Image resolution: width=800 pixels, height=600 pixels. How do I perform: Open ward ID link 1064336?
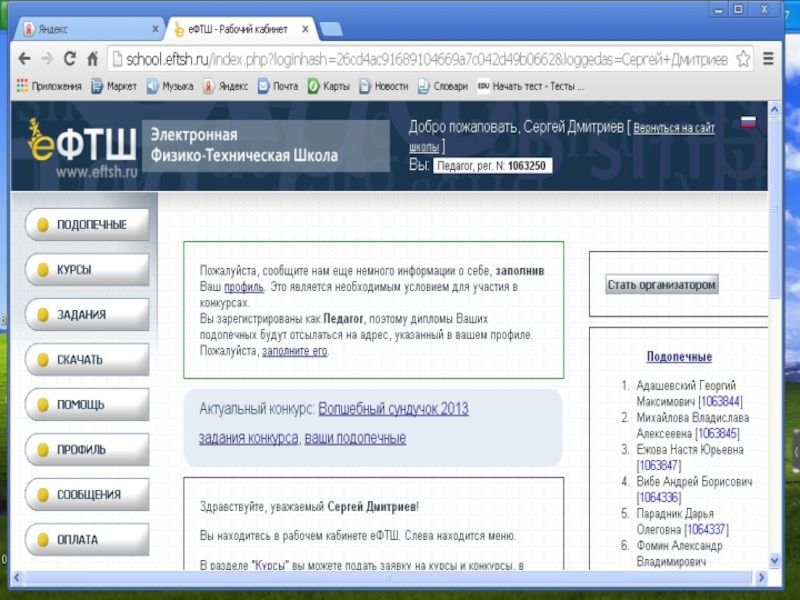(x=659, y=497)
